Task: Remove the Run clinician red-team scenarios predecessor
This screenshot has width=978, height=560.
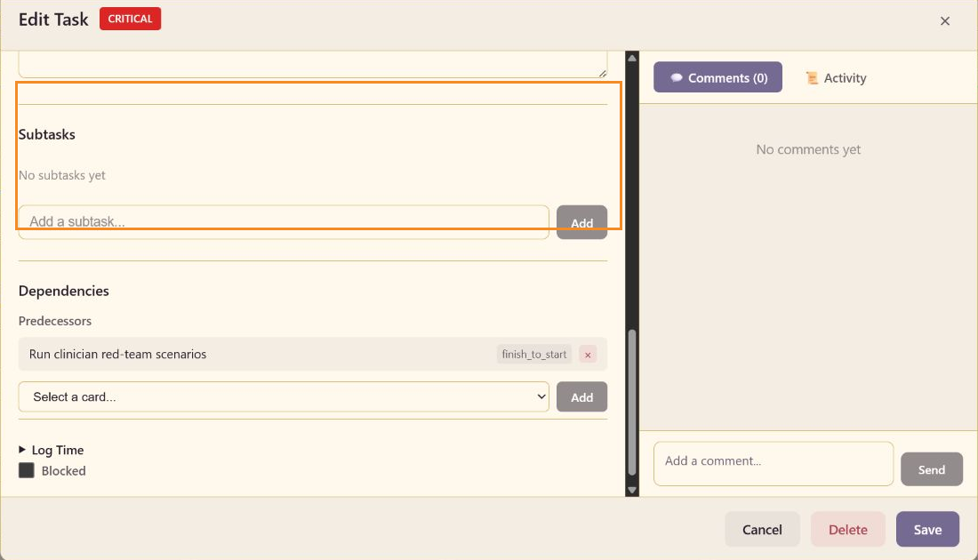Action: [x=588, y=354]
